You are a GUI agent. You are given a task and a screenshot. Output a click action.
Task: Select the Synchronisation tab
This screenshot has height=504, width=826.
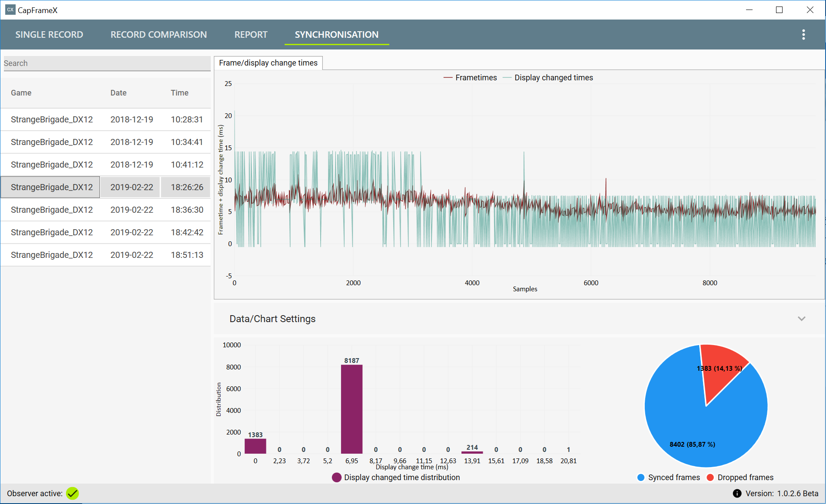[x=336, y=35]
